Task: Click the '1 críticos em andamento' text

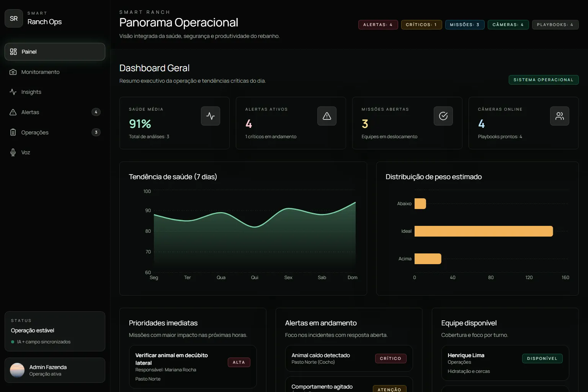Action: click(271, 137)
